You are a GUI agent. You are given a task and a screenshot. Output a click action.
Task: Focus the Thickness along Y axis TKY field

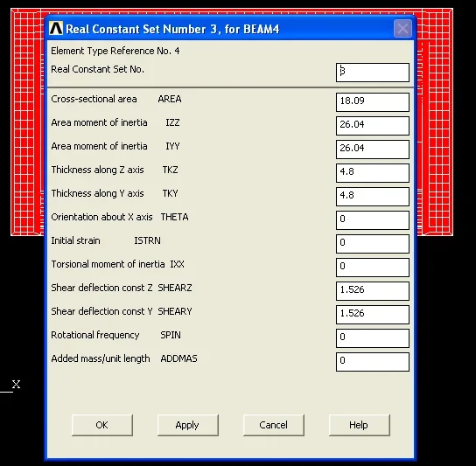click(373, 197)
